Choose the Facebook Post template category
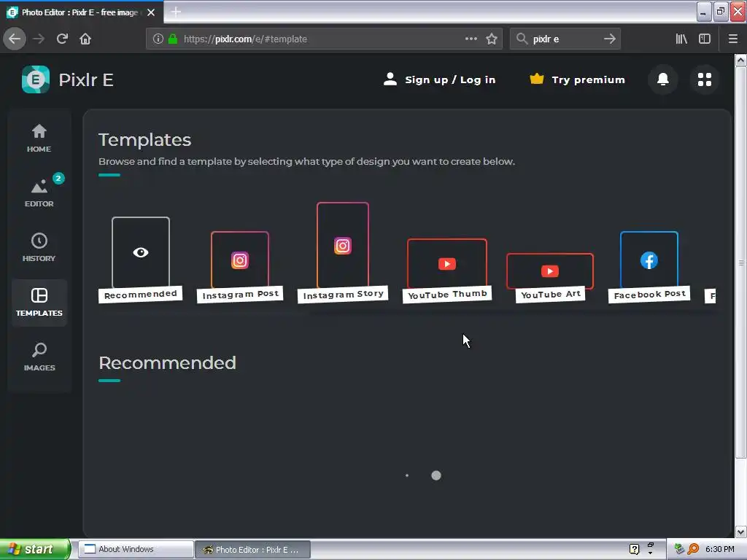This screenshot has height=560, width=747. click(x=649, y=267)
